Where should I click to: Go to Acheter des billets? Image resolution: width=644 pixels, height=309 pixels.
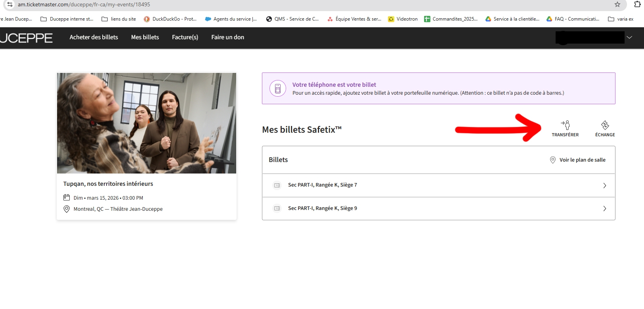94,37
